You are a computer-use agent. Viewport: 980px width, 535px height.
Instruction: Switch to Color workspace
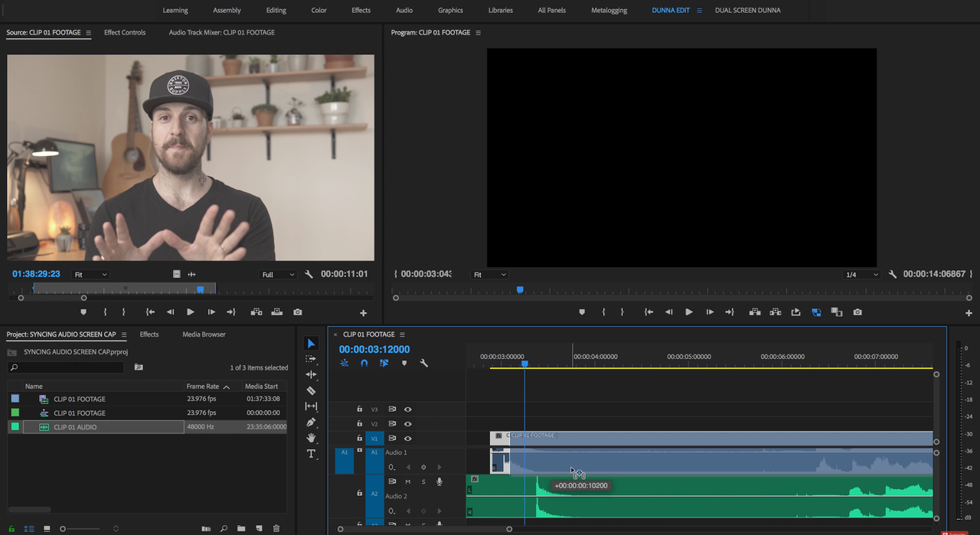click(319, 11)
